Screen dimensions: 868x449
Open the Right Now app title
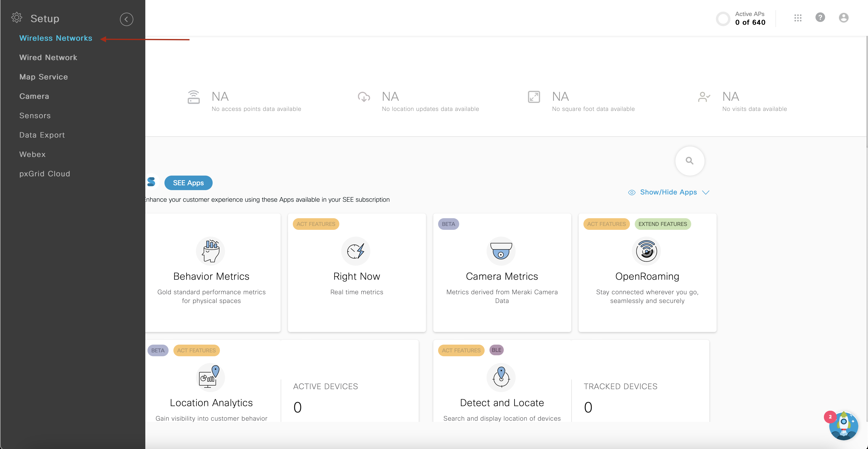[x=356, y=277]
